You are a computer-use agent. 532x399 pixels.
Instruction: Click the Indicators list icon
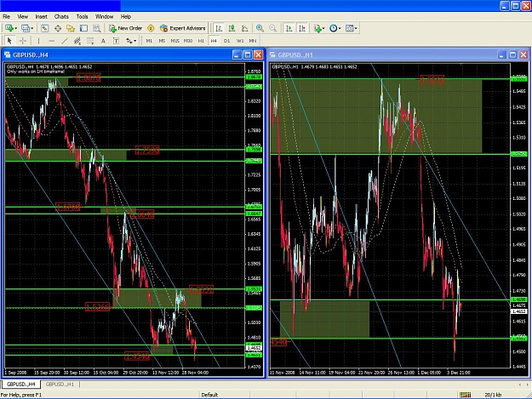[x=317, y=28]
